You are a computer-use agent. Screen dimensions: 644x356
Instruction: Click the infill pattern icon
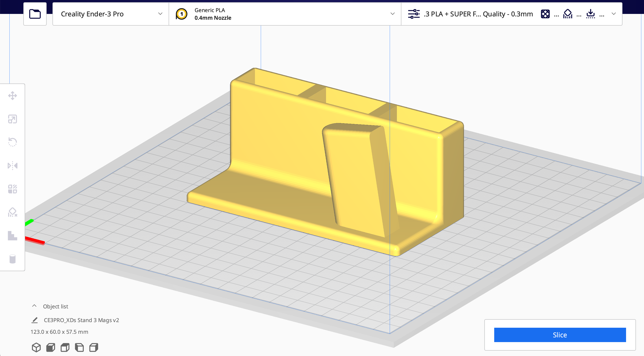(x=545, y=14)
